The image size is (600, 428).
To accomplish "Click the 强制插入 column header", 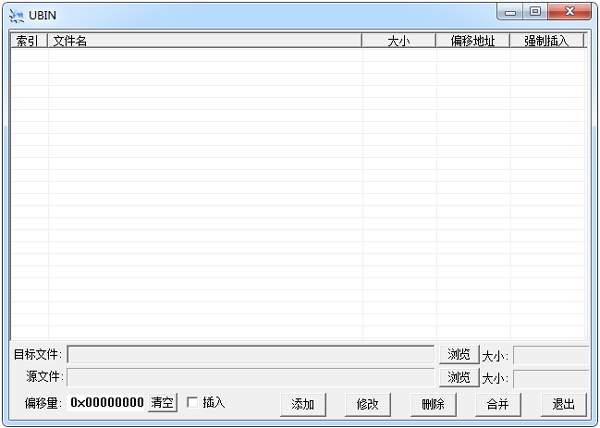I will [546, 40].
